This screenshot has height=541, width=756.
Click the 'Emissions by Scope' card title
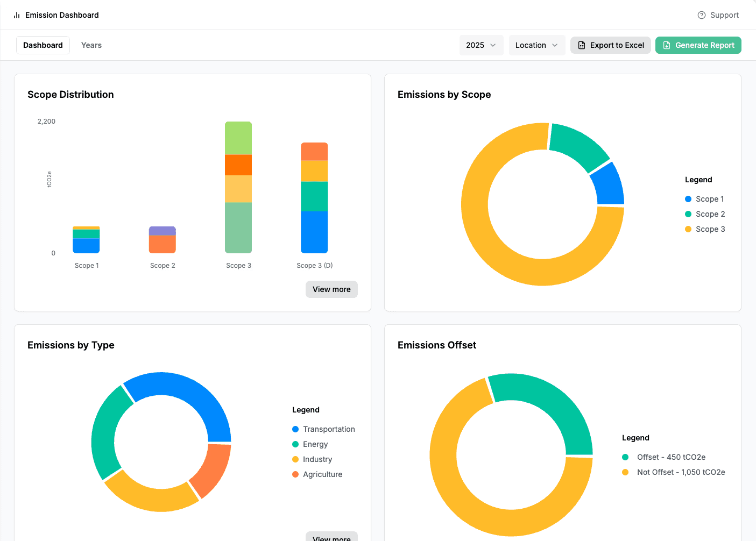pos(444,95)
